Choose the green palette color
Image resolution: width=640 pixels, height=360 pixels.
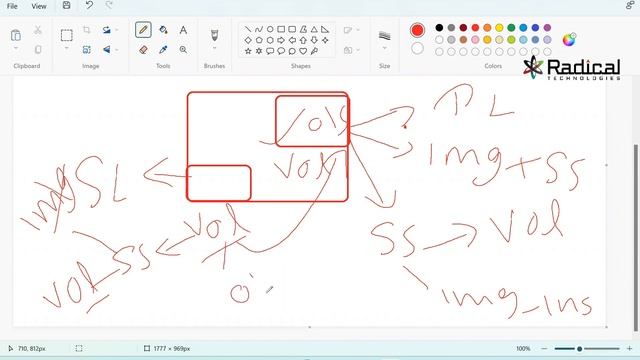pyautogui.click(x=511, y=28)
